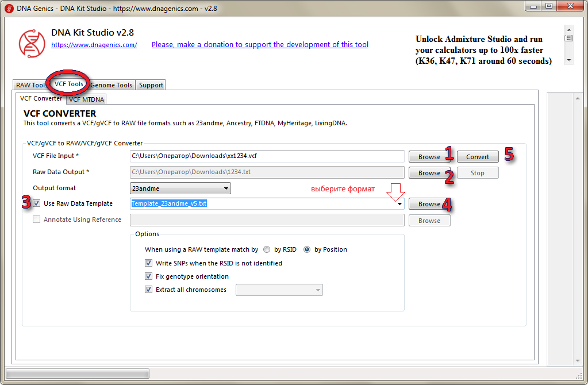Browse for Raw Data Template file
This screenshot has height=385, width=588.
tap(429, 204)
